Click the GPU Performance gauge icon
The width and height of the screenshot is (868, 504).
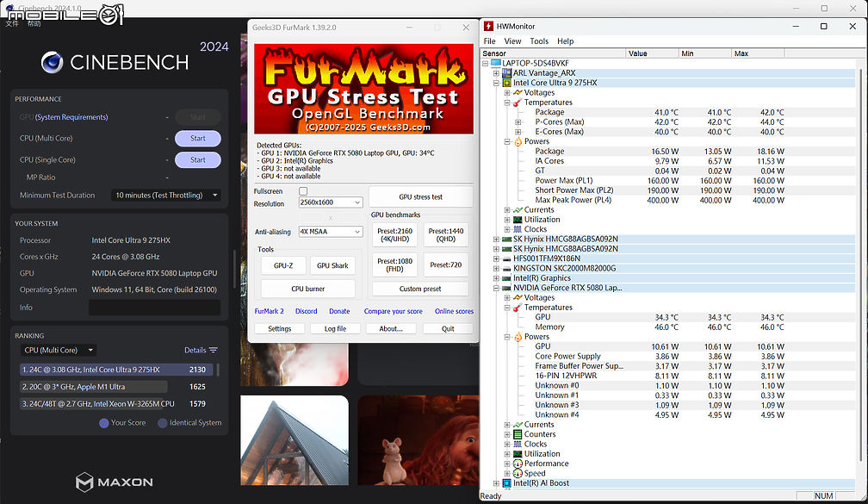[518, 464]
